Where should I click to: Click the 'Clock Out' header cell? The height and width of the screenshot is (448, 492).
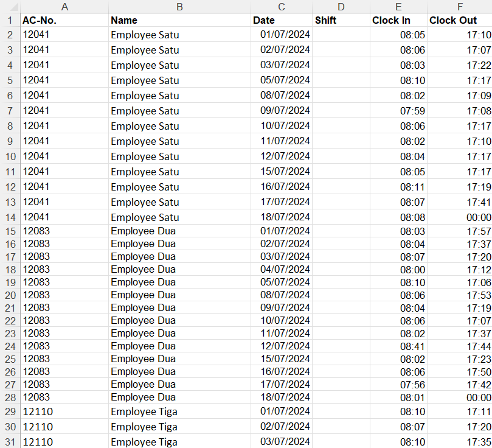[460, 20]
